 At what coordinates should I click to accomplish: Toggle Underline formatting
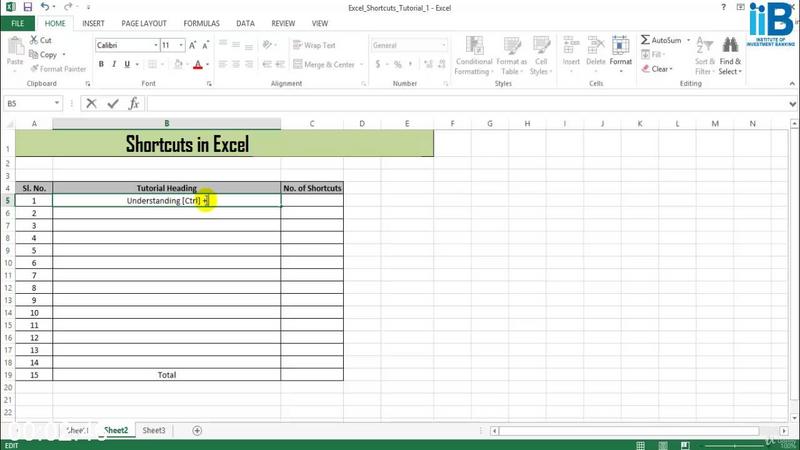[x=127, y=64]
